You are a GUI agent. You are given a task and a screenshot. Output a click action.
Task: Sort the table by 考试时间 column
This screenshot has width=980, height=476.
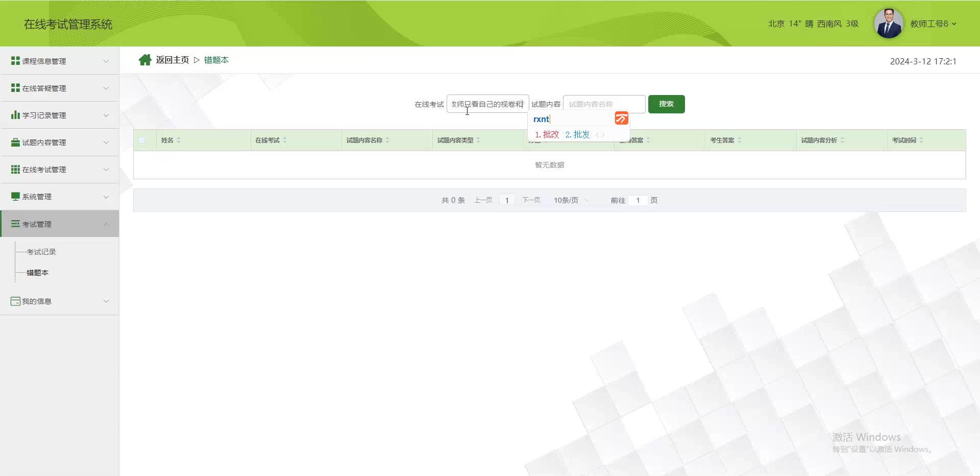click(x=921, y=140)
